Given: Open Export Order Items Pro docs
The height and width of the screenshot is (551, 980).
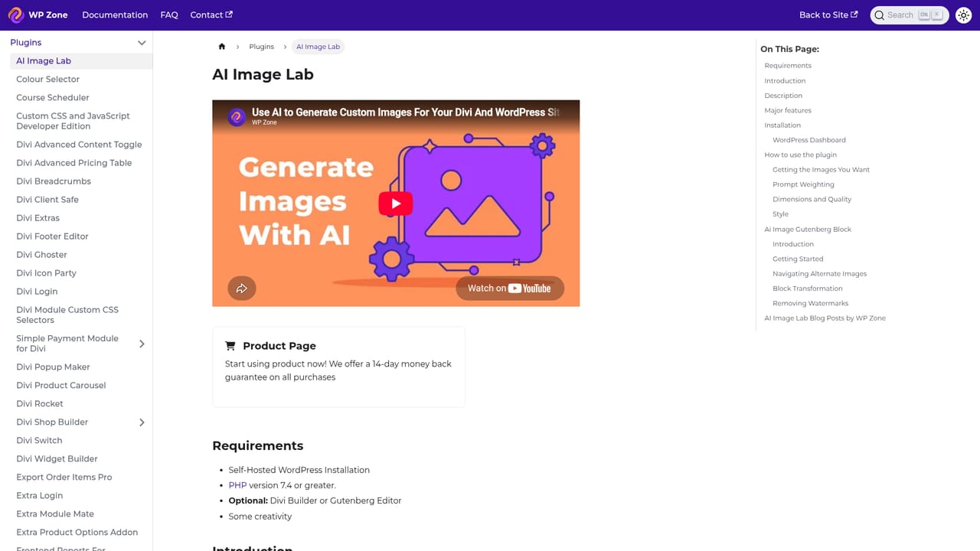Looking at the screenshot, I should (x=64, y=478).
